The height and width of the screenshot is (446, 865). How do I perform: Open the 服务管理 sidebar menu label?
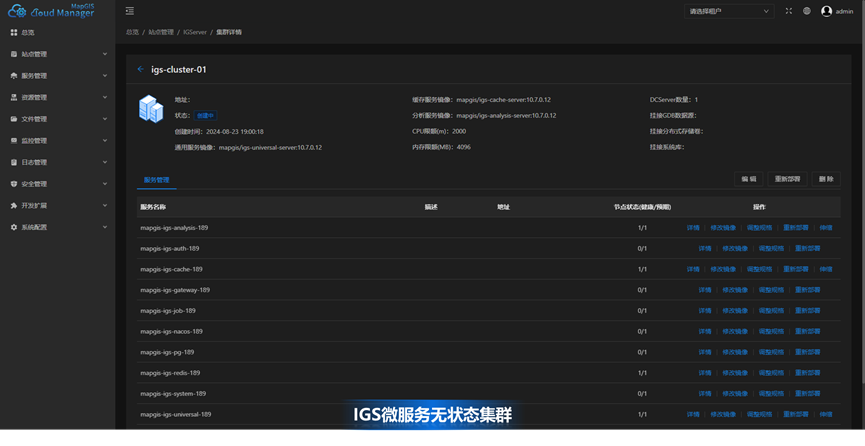pyautogui.click(x=34, y=76)
